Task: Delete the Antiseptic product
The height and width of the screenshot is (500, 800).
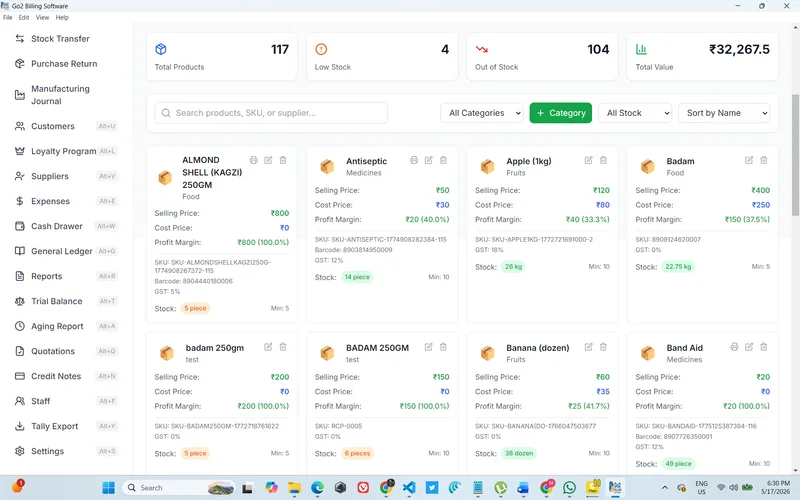Action: tap(443, 160)
